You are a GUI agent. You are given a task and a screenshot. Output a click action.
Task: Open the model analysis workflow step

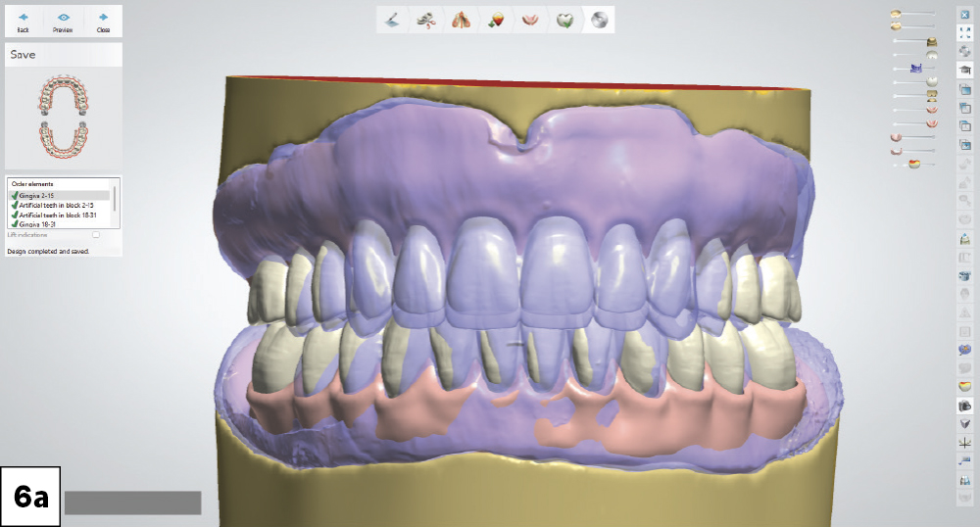(461, 20)
